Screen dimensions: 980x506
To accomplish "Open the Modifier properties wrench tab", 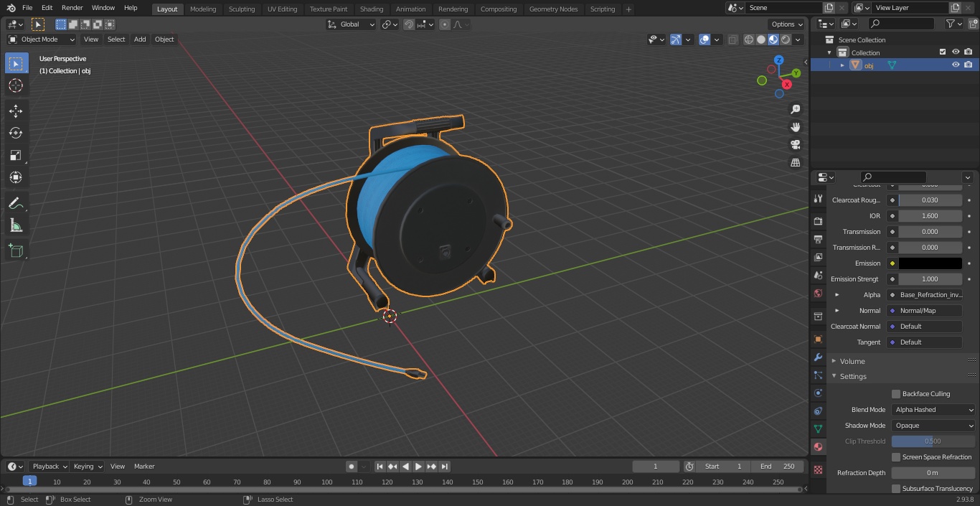I will coord(818,357).
